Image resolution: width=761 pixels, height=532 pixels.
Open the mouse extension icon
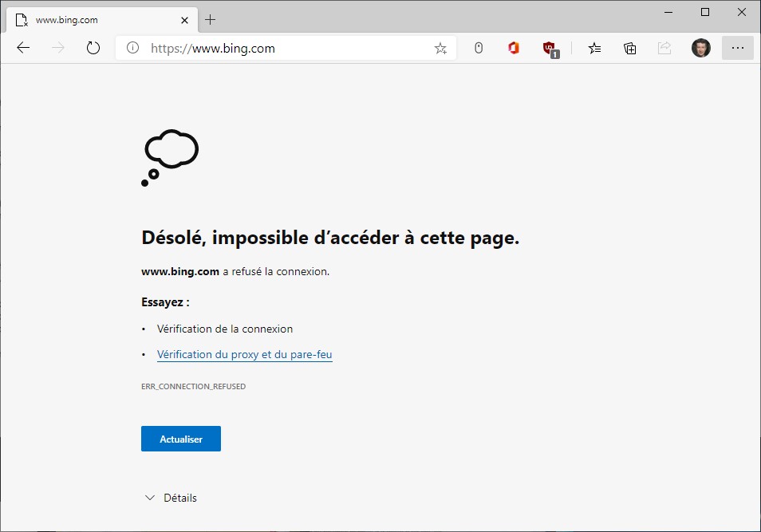[479, 48]
